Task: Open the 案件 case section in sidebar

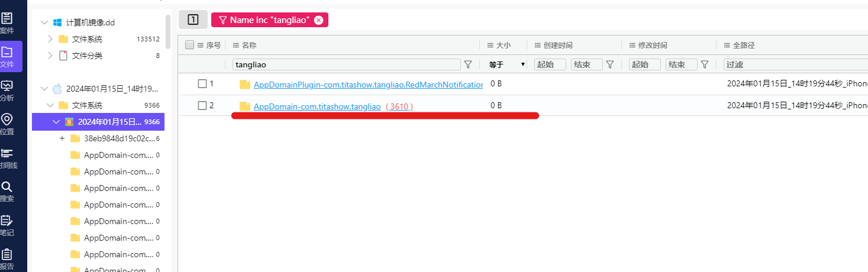Action: click(7, 23)
